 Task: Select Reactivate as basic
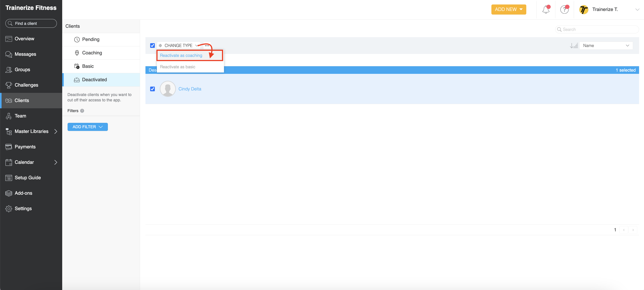pos(190,67)
